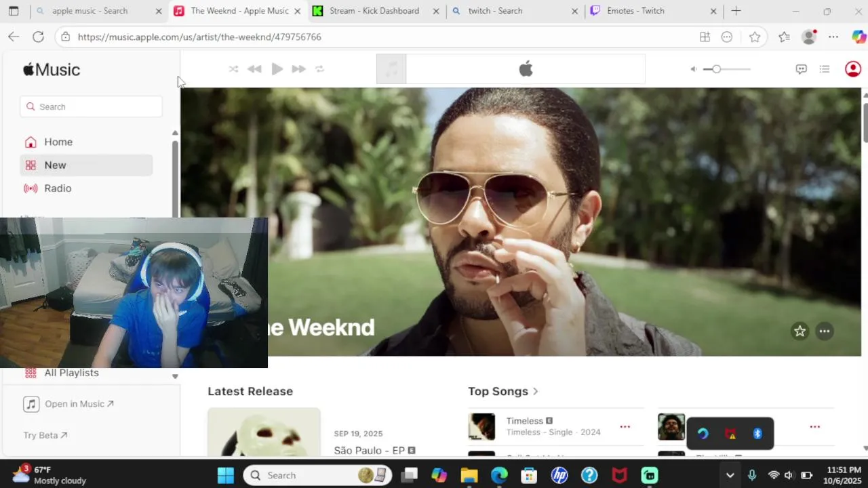The width and height of the screenshot is (868, 488).
Task: Click the play button in the player
Action: pyautogui.click(x=277, y=69)
